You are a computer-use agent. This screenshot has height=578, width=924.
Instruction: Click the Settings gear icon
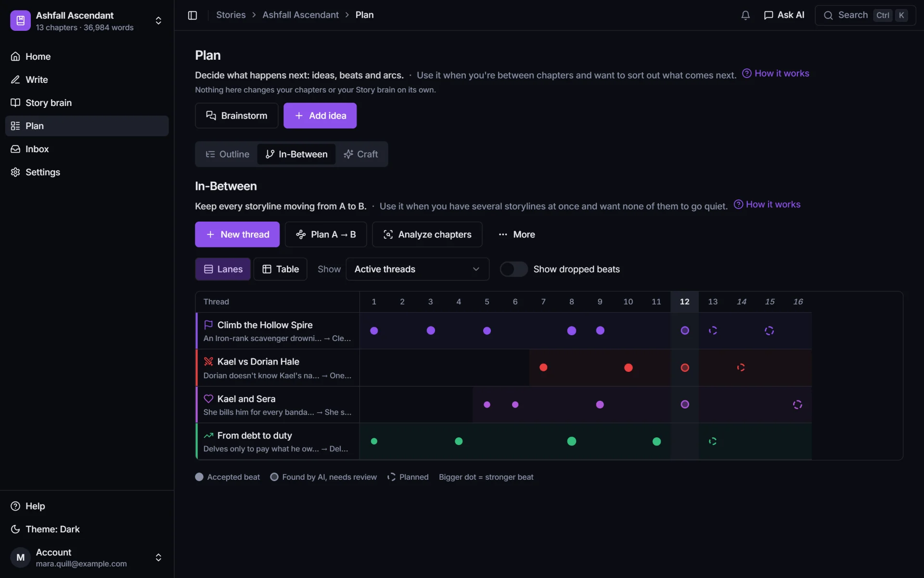[15, 172]
